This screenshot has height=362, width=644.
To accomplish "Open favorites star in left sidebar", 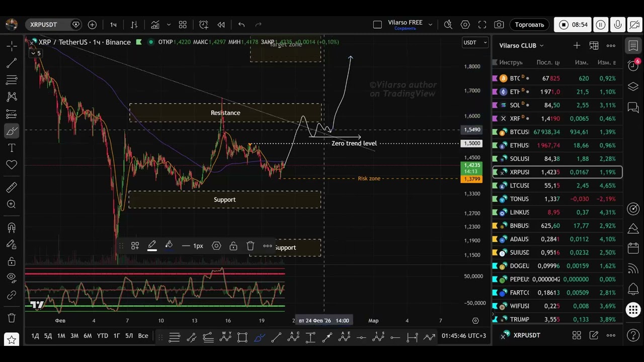I will 12,340.
